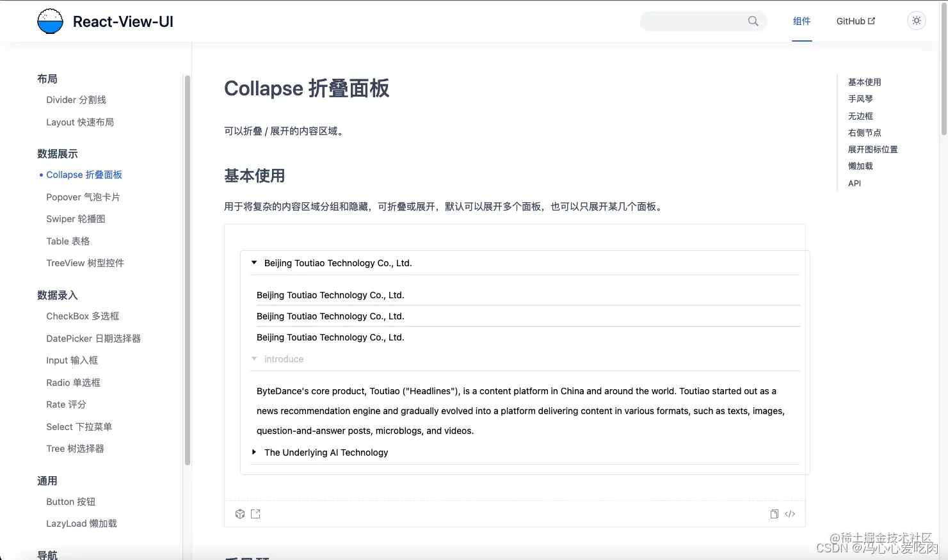Viewport: 948px width, 560px height.
Task: Open the GitHub external link
Action: click(x=856, y=21)
